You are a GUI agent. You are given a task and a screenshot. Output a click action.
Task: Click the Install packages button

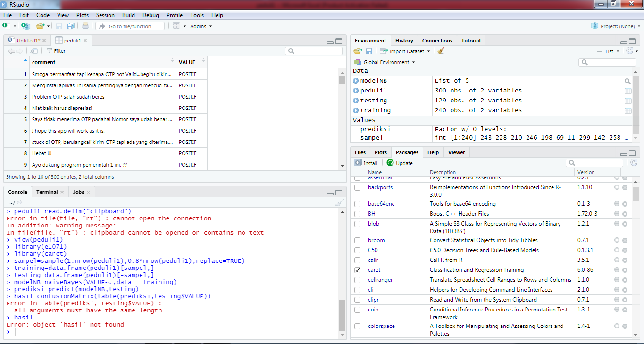[x=366, y=163]
